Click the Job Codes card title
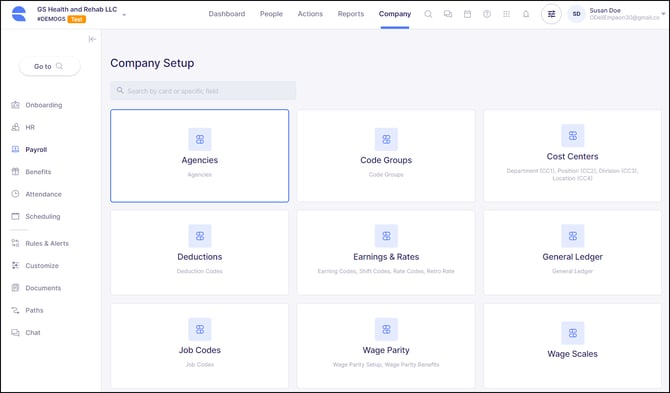The image size is (670, 393). coord(200,350)
